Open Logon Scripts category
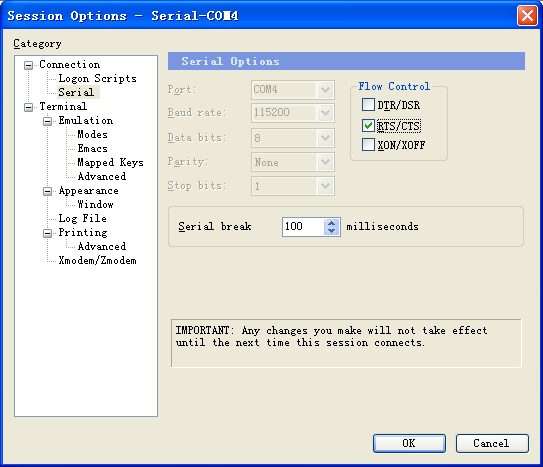 point(97,79)
